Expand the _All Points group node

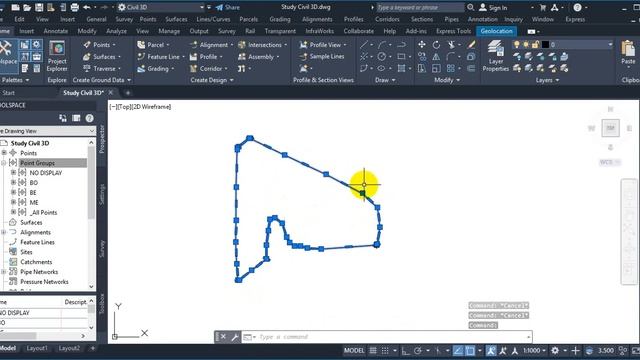[13, 212]
